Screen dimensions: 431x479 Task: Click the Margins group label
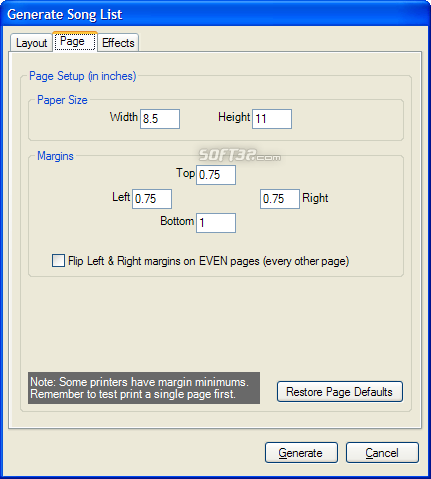point(55,156)
